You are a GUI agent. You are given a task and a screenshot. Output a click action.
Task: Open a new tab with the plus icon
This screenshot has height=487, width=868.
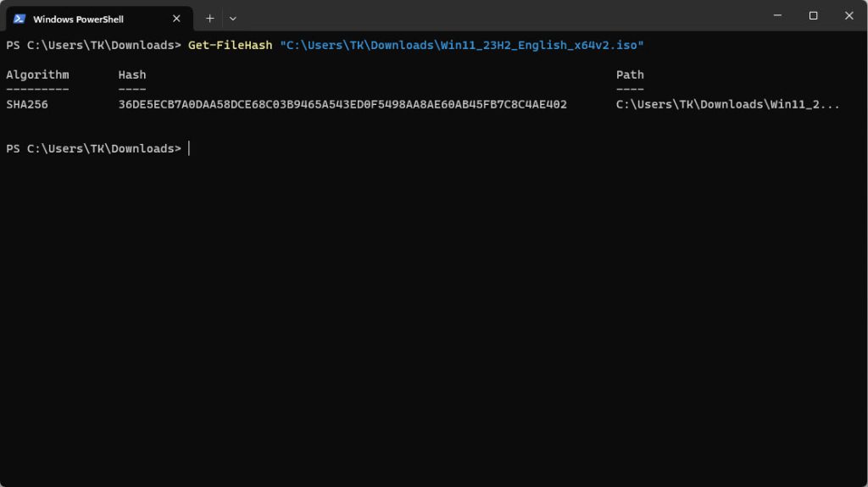pos(210,19)
